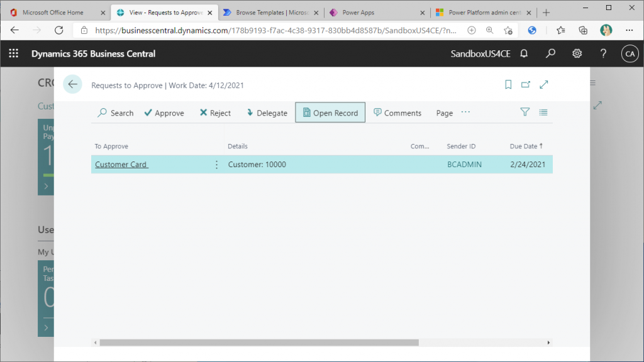The image size is (644, 362).
Task: Delegate the selected request
Action: pyautogui.click(x=267, y=113)
